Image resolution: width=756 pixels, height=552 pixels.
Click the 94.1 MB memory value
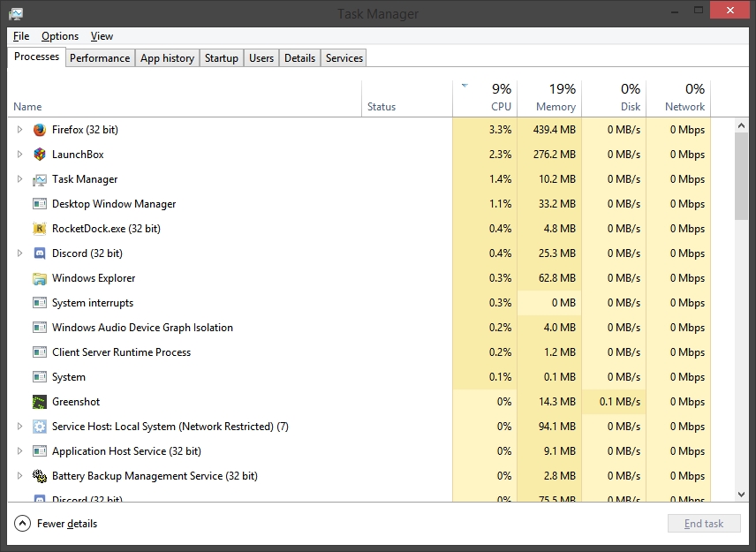coord(557,427)
